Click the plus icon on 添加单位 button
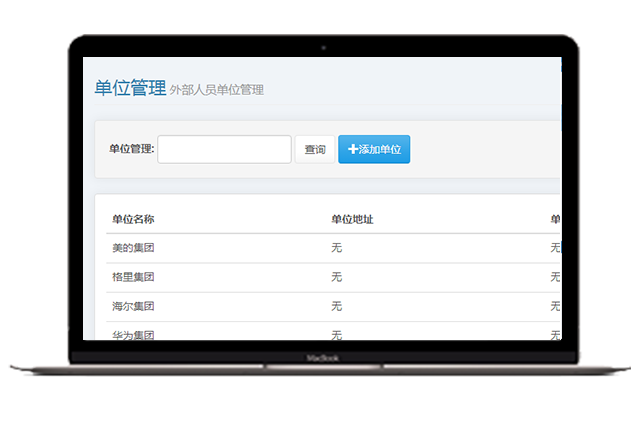Image resolution: width=640 pixels, height=425 pixels. (x=352, y=150)
